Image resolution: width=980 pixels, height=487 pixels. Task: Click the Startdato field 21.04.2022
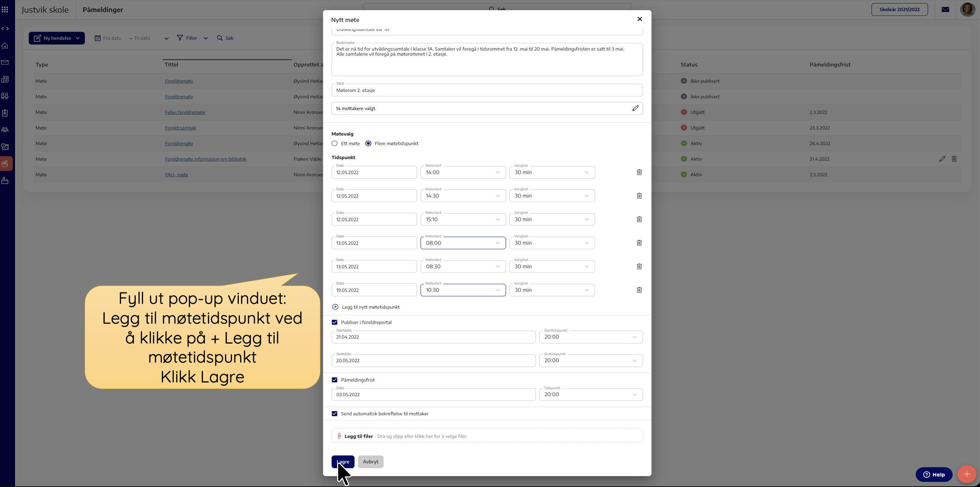click(x=433, y=337)
